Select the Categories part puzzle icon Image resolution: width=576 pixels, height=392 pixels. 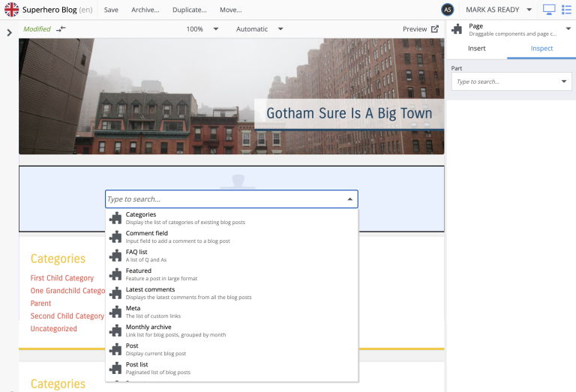[115, 218]
